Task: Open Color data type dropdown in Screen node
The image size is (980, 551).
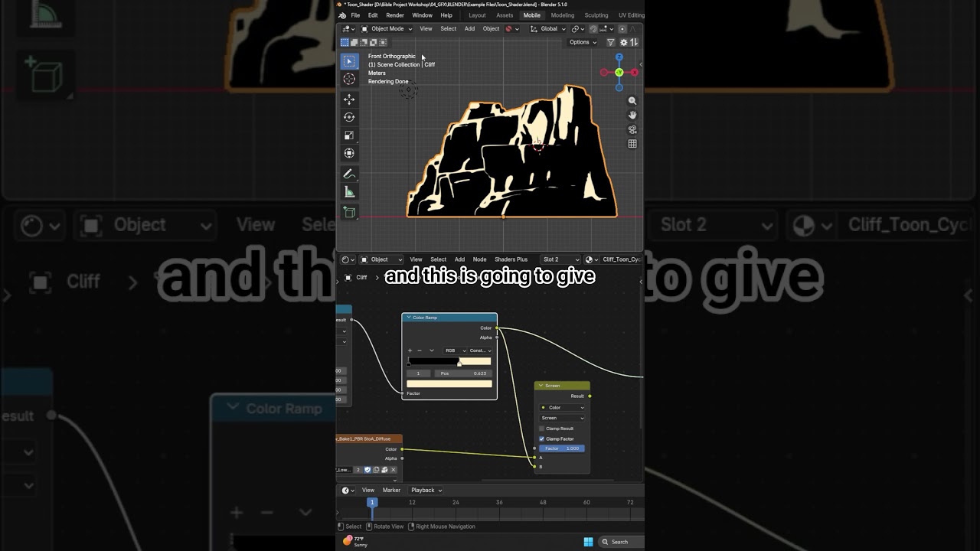Action: click(562, 407)
